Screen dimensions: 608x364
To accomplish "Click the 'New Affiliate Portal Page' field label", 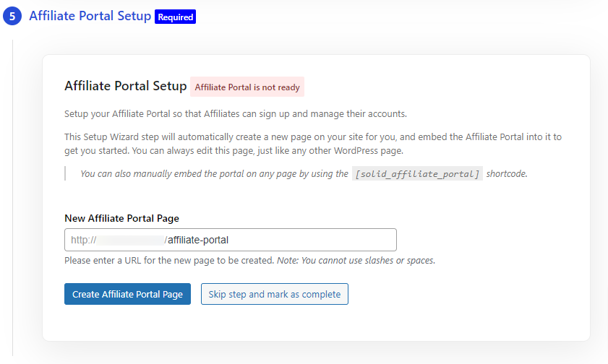I will (121, 218).
